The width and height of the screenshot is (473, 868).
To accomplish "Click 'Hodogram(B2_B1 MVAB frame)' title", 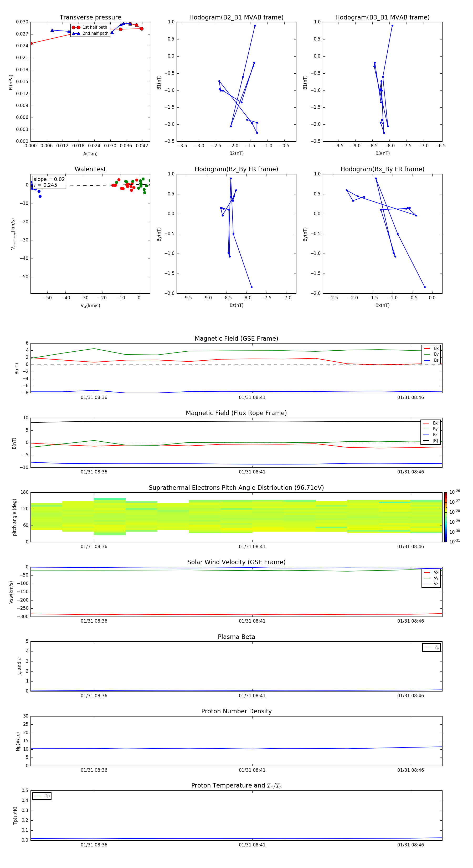I will click(236, 18).
